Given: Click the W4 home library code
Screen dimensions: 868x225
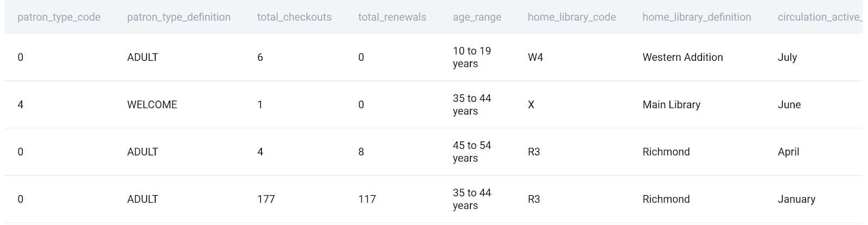Looking at the screenshot, I should [535, 58].
